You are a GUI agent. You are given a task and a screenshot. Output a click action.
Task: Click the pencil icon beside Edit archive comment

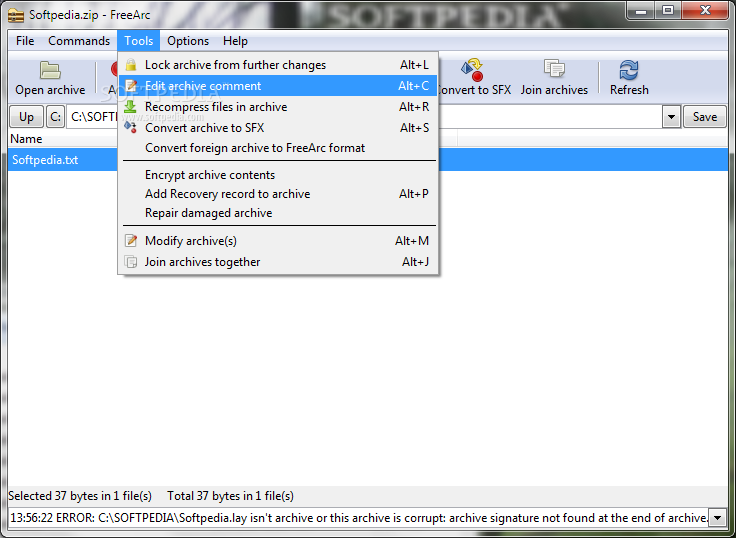click(x=131, y=85)
